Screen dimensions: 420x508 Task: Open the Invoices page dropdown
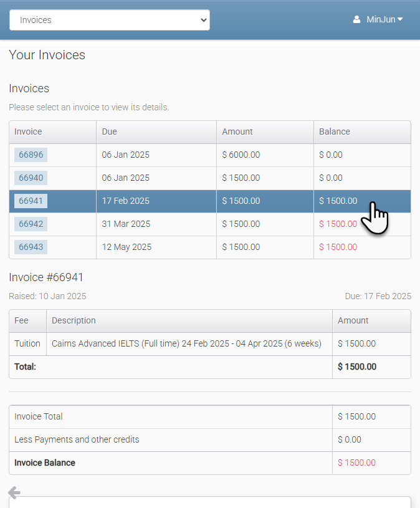(x=110, y=20)
